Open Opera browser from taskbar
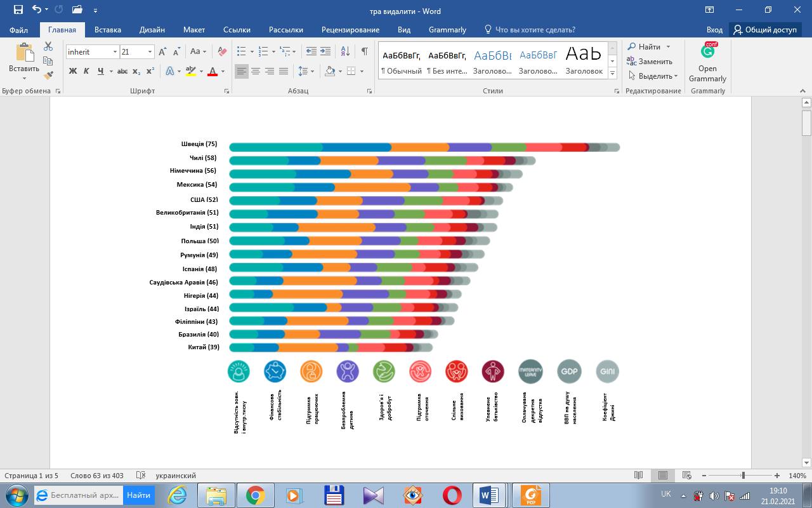 452,495
